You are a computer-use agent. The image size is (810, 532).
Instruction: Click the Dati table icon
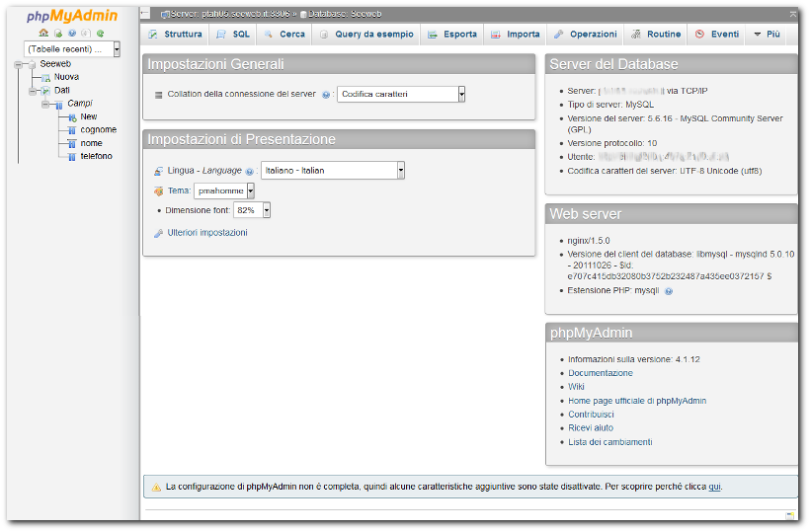[46, 91]
